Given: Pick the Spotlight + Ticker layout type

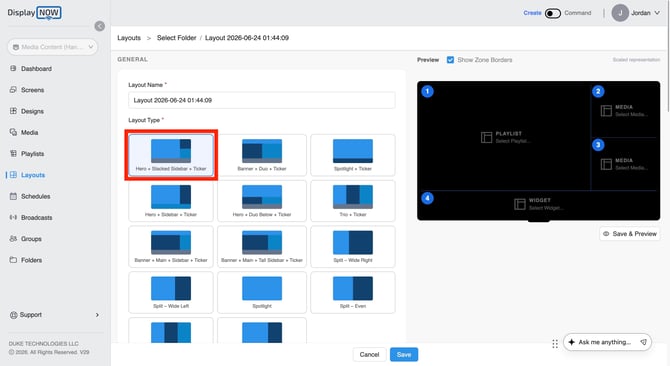Looking at the screenshot, I should tap(353, 155).
